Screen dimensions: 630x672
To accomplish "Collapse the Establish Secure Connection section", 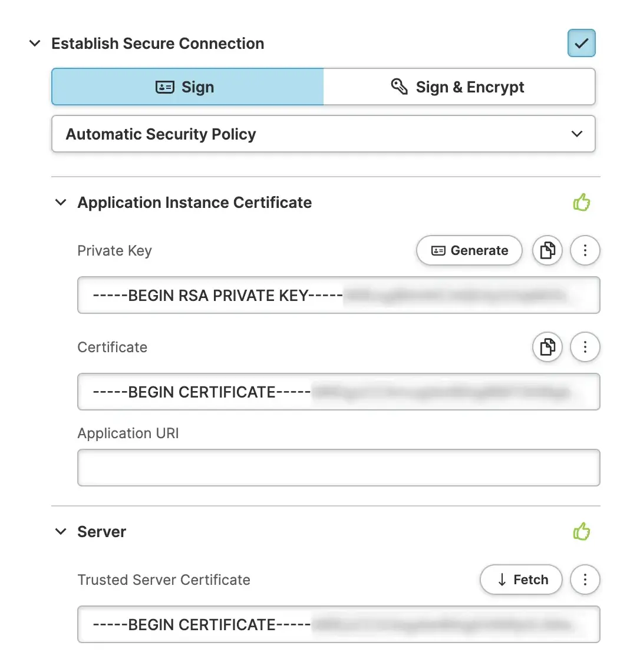I will coord(35,44).
